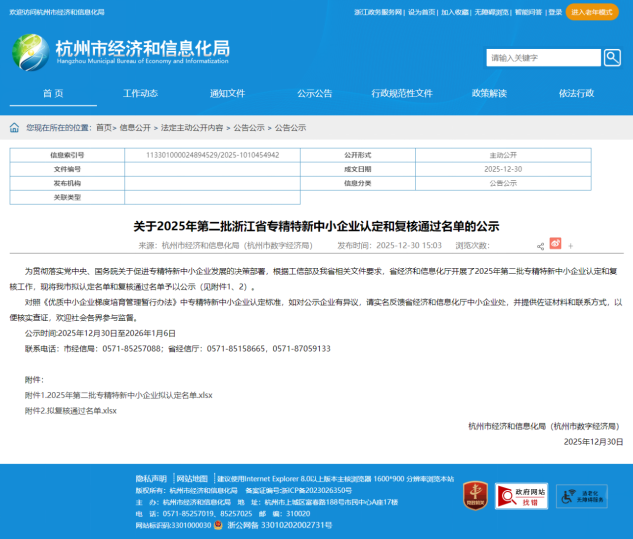Click the 2025-12-30 成文日期 cell

click(503, 169)
